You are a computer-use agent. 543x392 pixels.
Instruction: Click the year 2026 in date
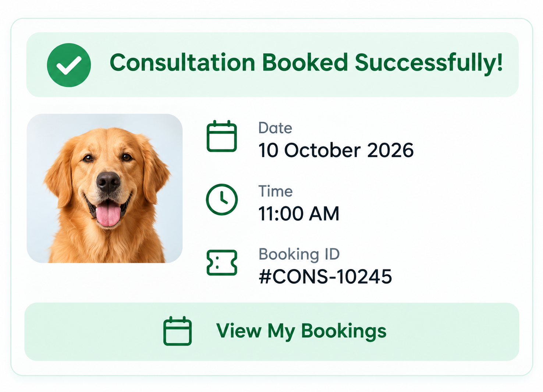click(390, 150)
